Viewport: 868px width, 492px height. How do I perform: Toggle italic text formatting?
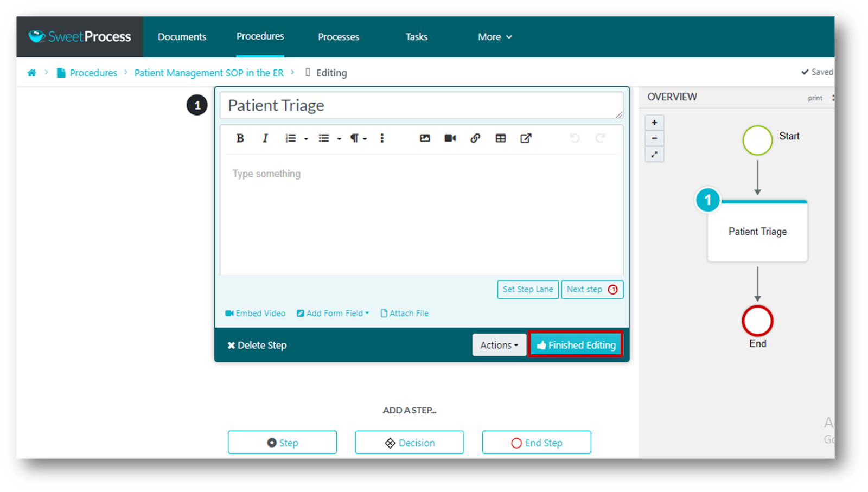pos(265,138)
